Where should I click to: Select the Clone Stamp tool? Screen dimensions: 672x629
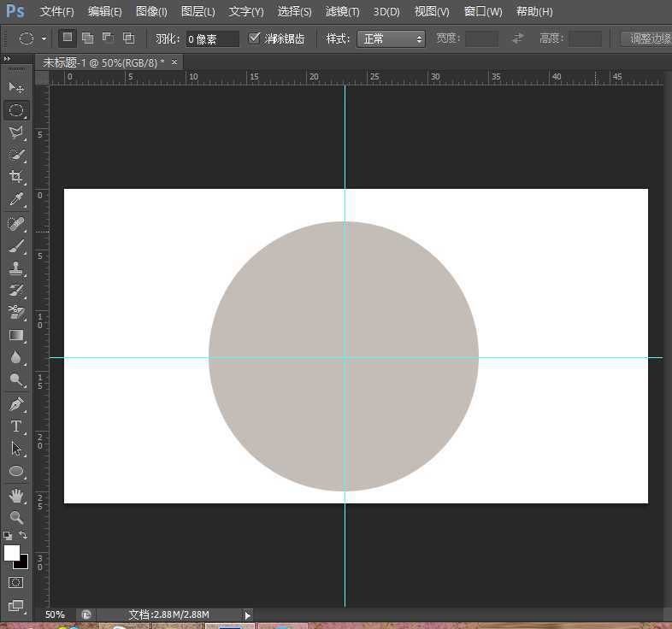click(16, 269)
